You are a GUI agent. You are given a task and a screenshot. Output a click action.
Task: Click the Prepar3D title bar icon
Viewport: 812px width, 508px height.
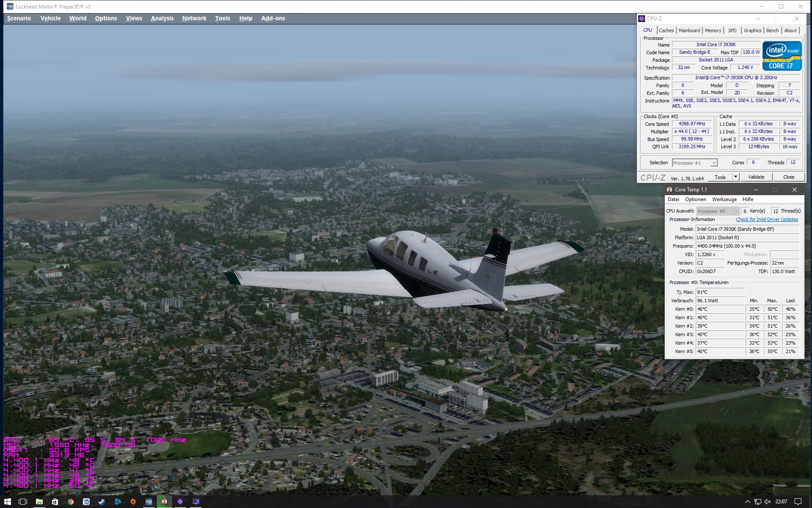pos(10,6)
